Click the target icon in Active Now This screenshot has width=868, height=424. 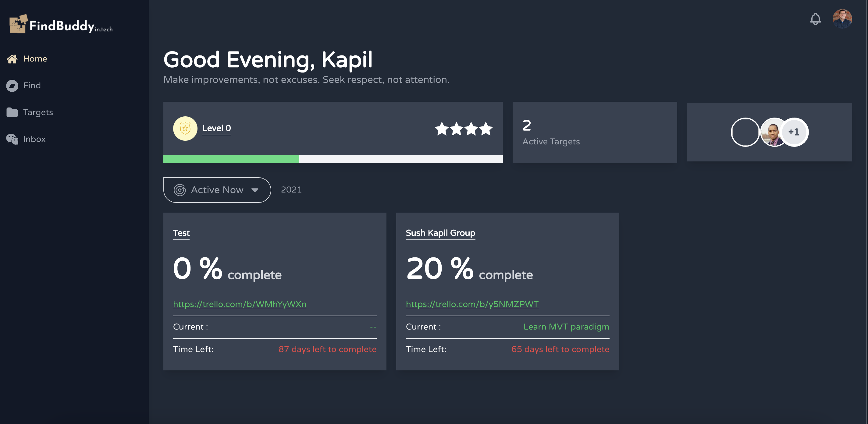pyautogui.click(x=180, y=190)
